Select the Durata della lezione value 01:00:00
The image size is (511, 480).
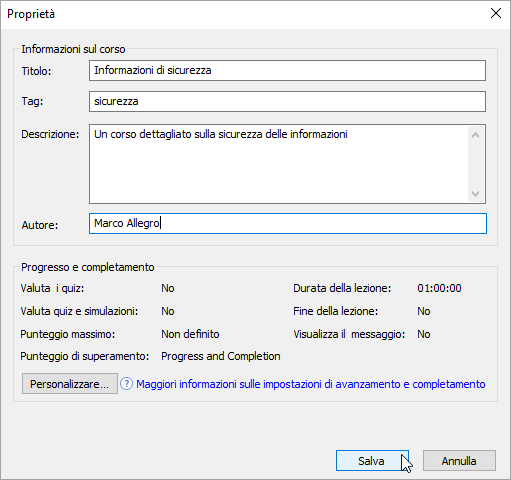(439, 288)
